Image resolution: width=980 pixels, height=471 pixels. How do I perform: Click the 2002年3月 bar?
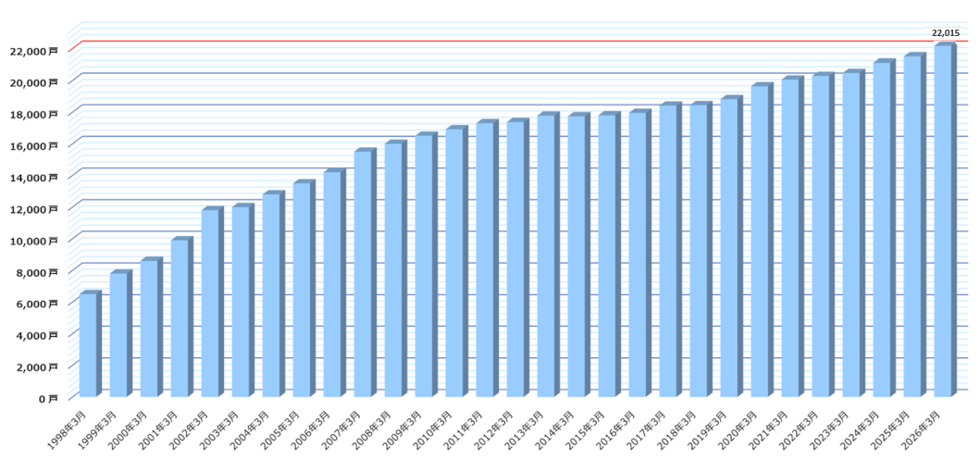coord(213,302)
